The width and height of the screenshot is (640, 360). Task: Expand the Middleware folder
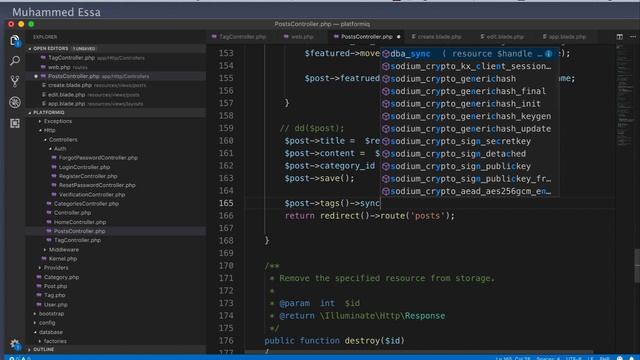[x=64, y=249]
